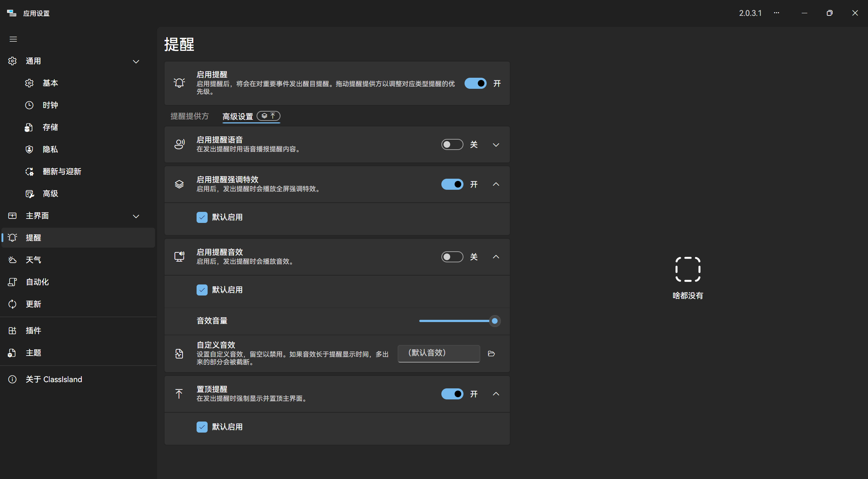Open the 插件 plugins page
Screen dimensions: 868x479
(33, 331)
